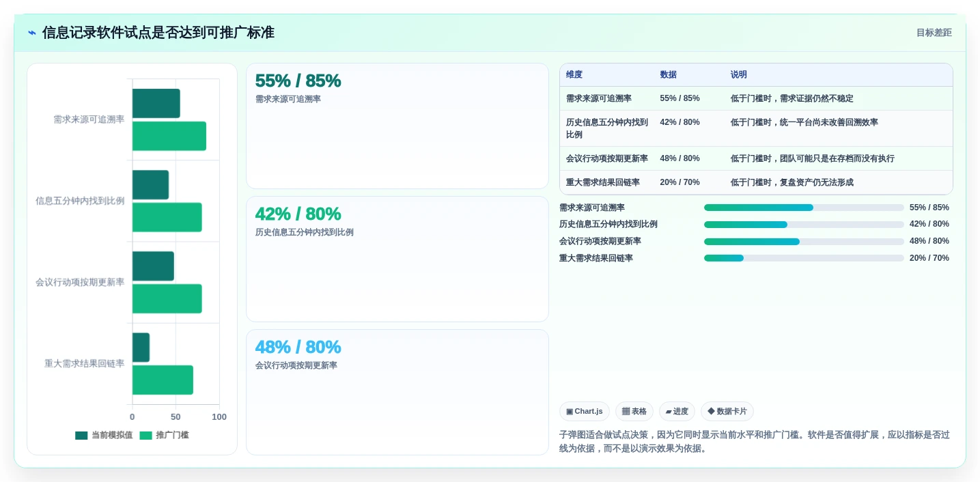Viewport: 980px width, 482px height.
Task: Click the 需求来源可追溯率 progress bar
Action: [x=804, y=208]
